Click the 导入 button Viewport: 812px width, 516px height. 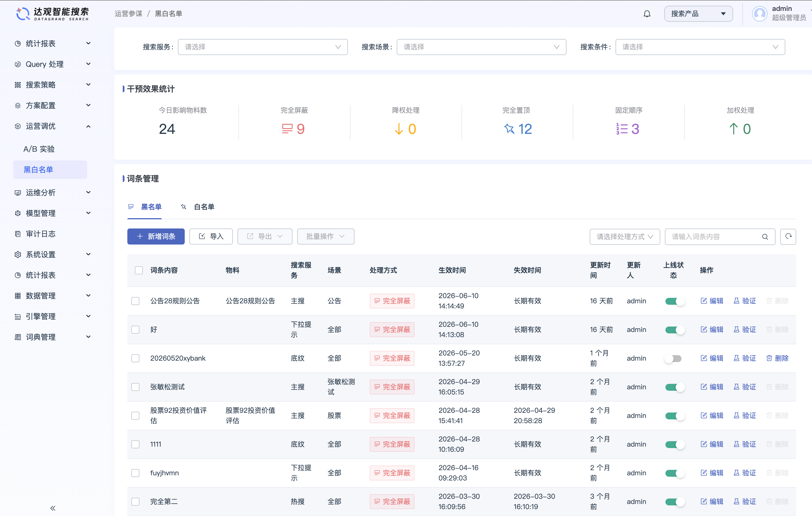point(211,236)
